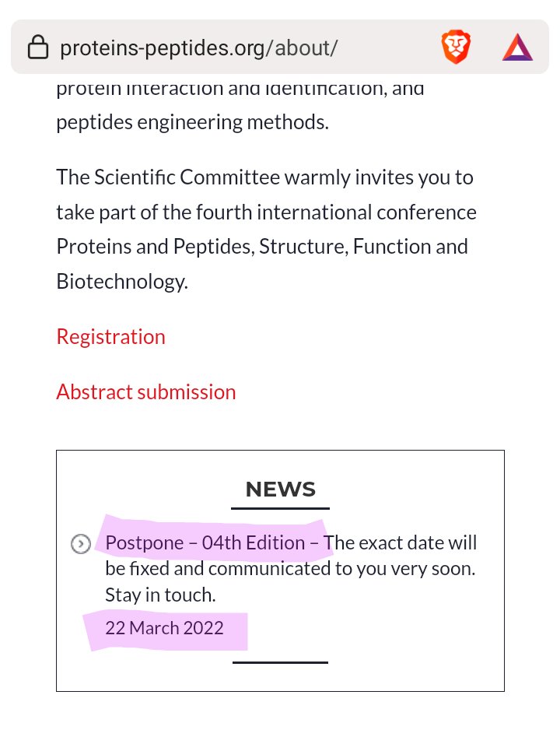Click the 'Stay in touch.' text

click(x=160, y=595)
